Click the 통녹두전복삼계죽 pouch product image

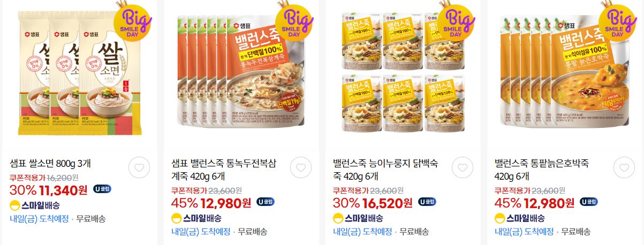tap(240, 75)
